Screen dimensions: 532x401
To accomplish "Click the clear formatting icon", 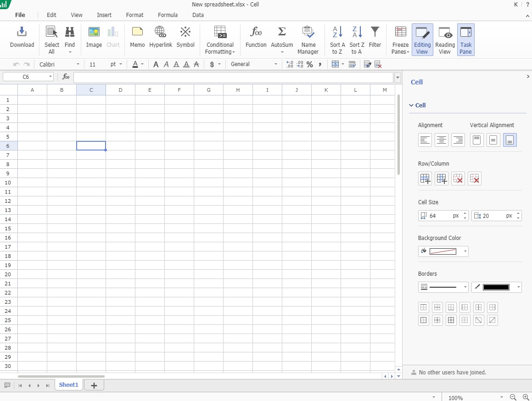I will 378,64.
